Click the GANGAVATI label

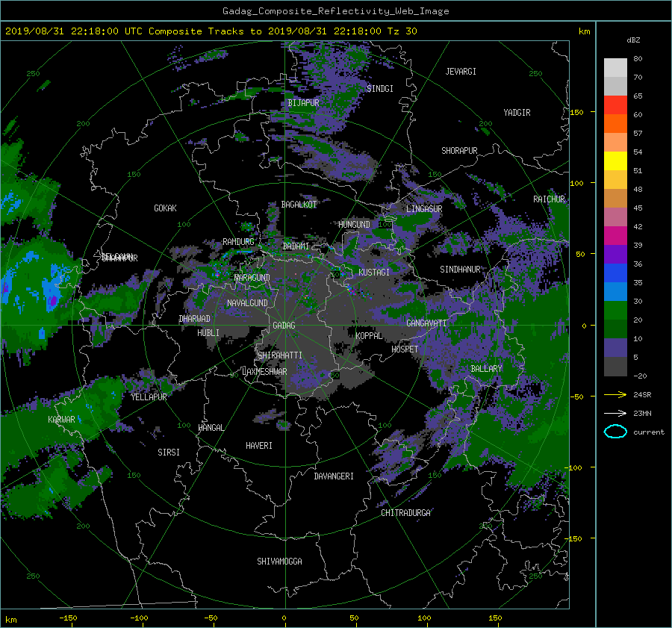pos(426,323)
